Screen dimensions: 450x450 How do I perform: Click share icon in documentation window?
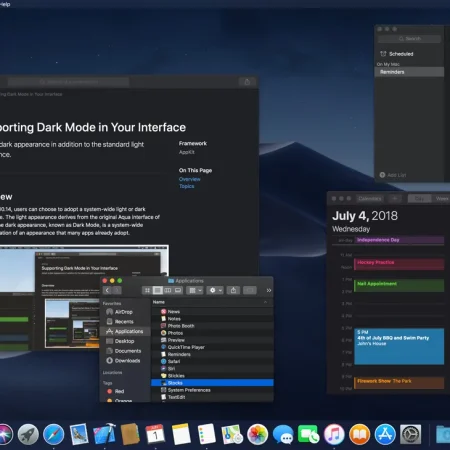click(x=247, y=82)
